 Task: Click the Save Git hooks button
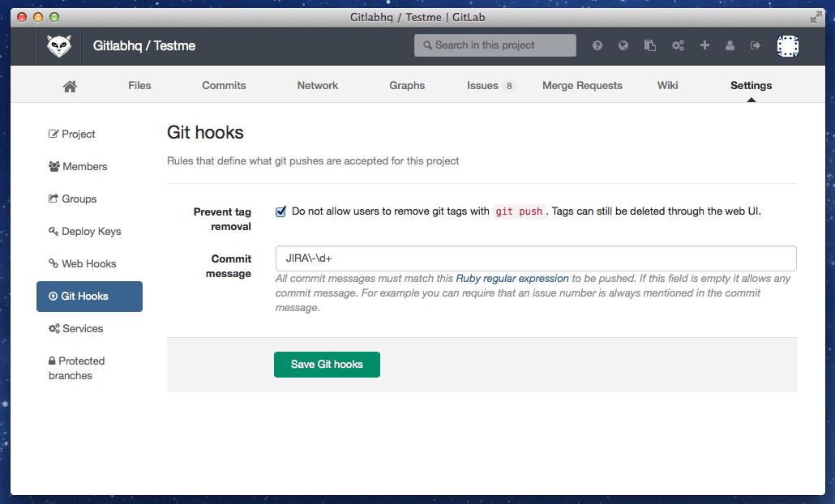327,365
